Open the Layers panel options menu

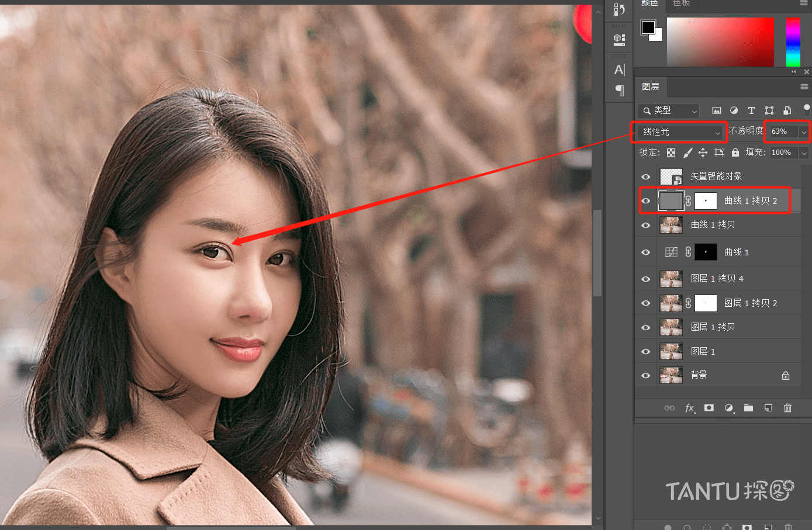(x=804, y=86)
